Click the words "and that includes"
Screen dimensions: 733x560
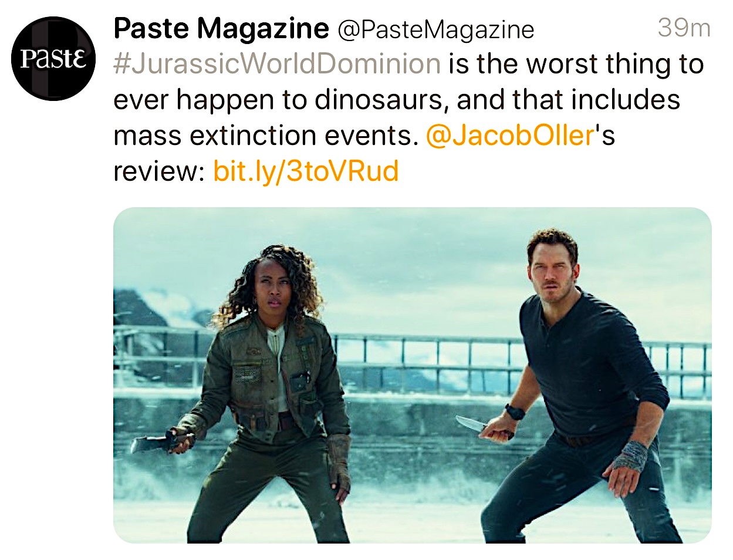pos(568,100)
